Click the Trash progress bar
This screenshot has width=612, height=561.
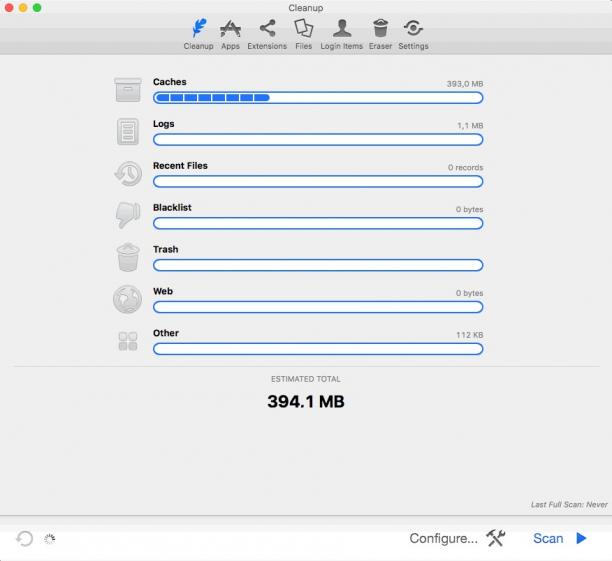(318, 265)
